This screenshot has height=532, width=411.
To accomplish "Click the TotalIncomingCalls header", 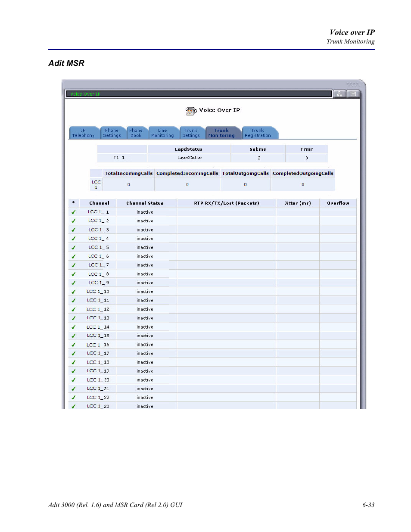I will [129, 173].
